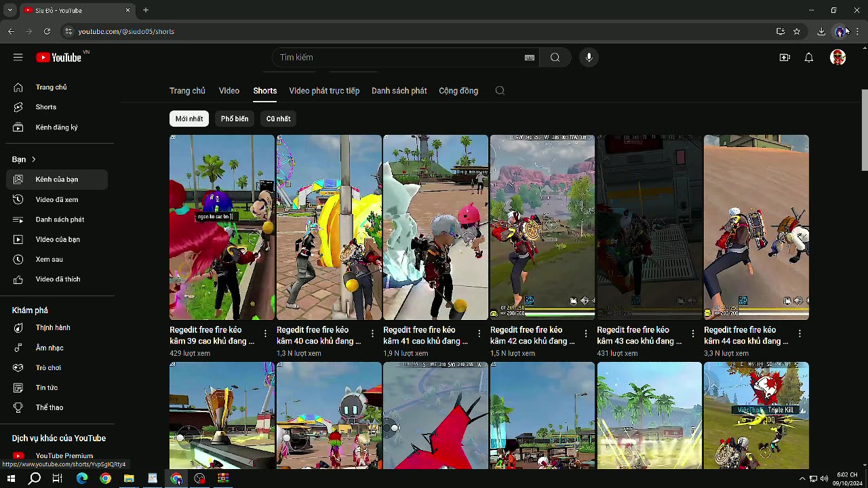Screen dimensions: 868x488
Task: Open Xem sau watch later
Action: click(x=57, y=260)
